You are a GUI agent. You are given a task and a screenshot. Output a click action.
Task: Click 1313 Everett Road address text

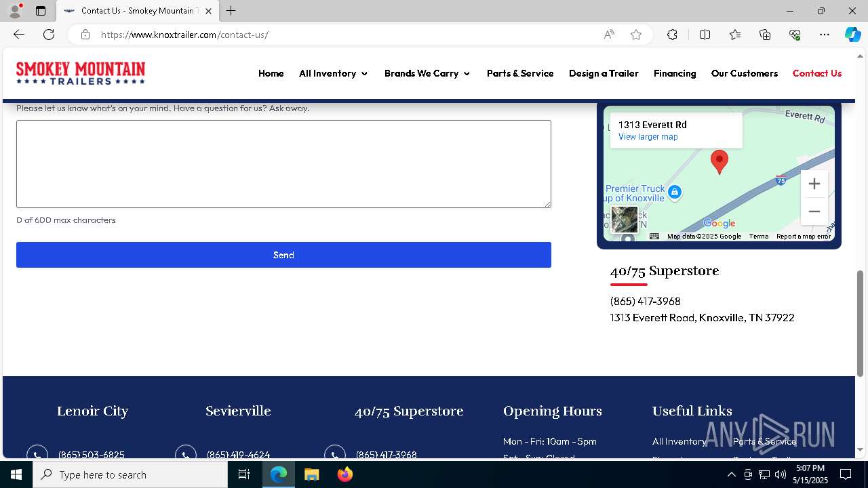pos(702,317)
